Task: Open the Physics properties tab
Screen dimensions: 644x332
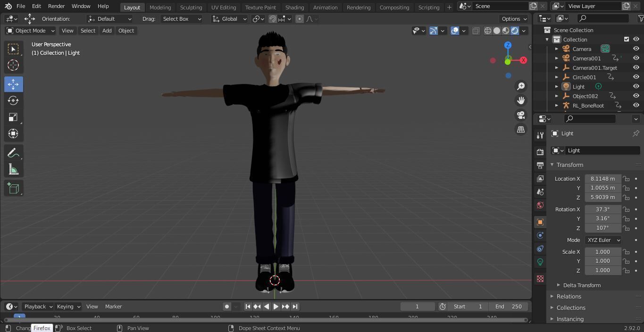Action: [x=540, y=235]
